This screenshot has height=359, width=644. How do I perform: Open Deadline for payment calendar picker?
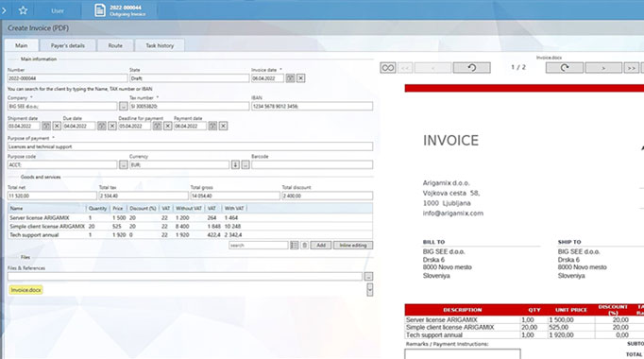tap(158, 126)
